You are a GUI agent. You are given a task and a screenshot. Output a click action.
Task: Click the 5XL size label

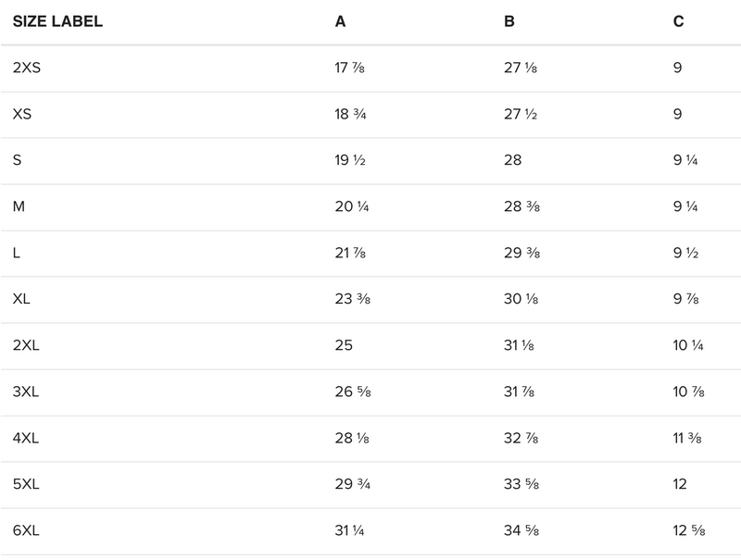tap(26, 484)
